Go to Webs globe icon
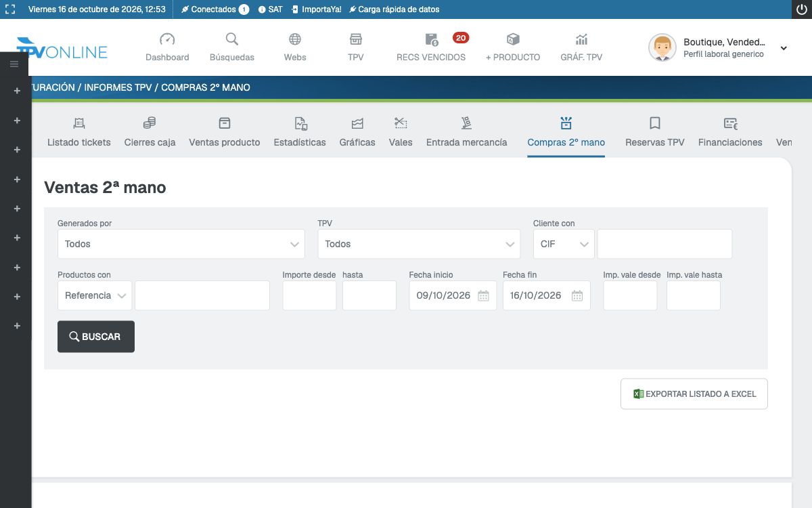Viewport: 812px width, 508px height. [x=295, y=39]
